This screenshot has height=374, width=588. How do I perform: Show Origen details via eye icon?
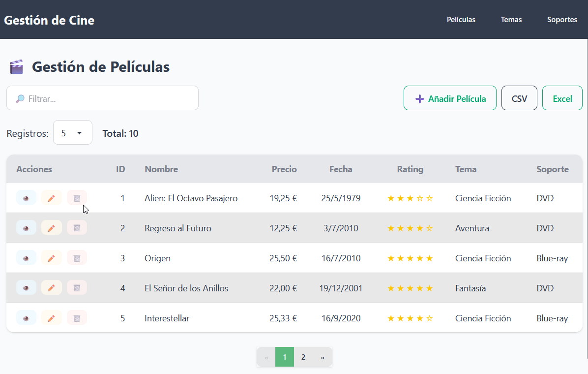coord(26,258)
